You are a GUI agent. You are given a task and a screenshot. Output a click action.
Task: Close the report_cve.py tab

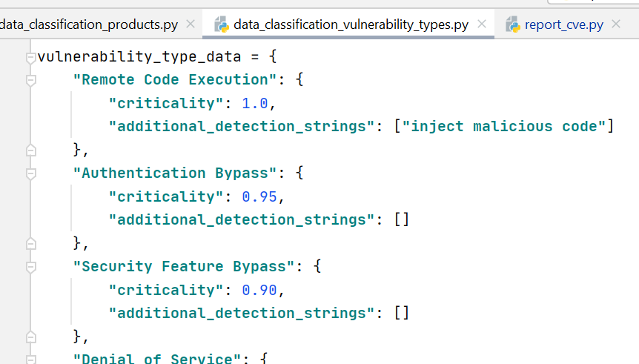click(616, 24)
